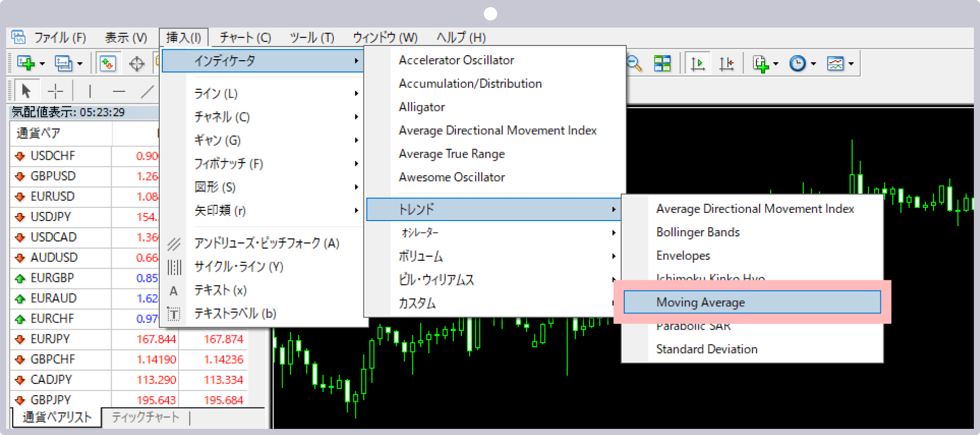Screen dimensions: 980x435
Task: Select the horizontal line drawing tool
Action: click(119, 91)
